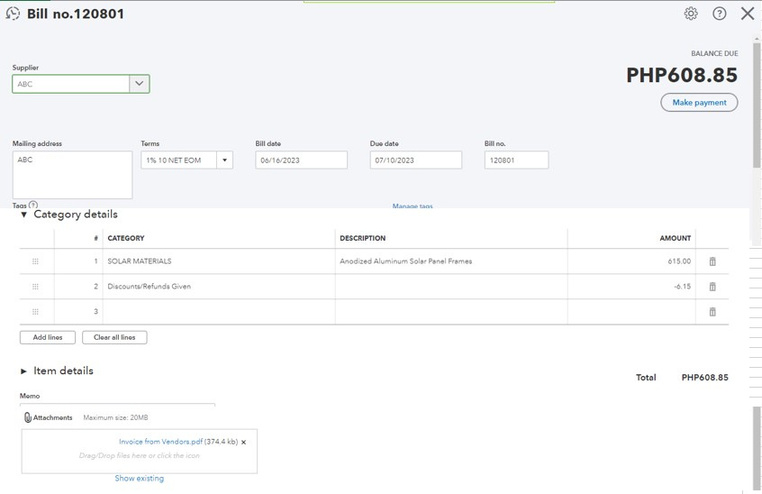Click the Attachments paperclip icon

pos(28,417)
